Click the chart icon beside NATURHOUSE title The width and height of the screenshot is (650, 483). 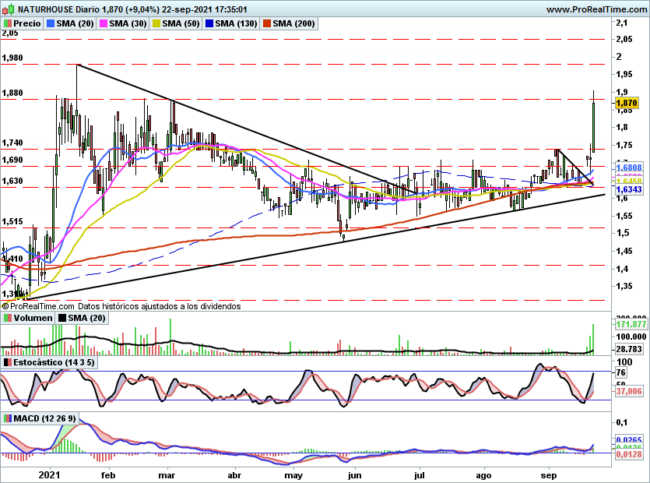(8, 8)
